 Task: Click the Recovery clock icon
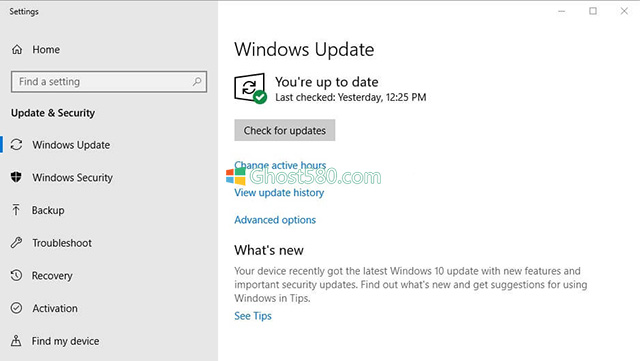coord(16,275)
